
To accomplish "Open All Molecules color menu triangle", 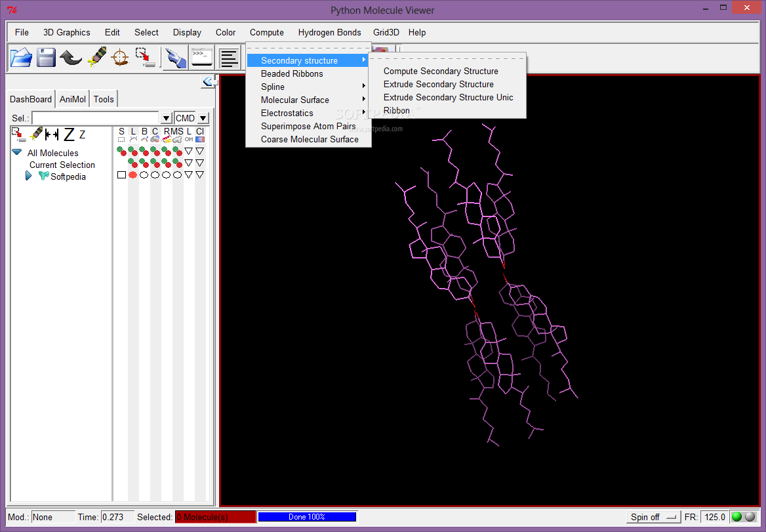I will [x=200, y=151].
